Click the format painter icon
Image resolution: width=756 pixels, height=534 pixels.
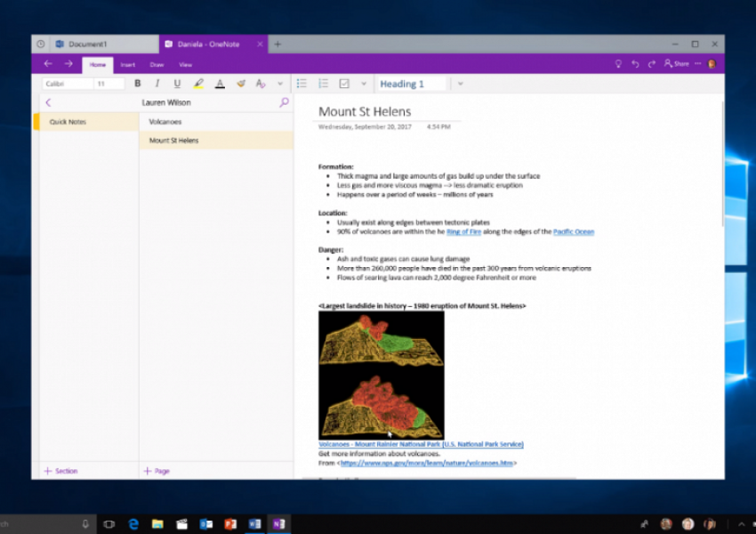(241, 84)
